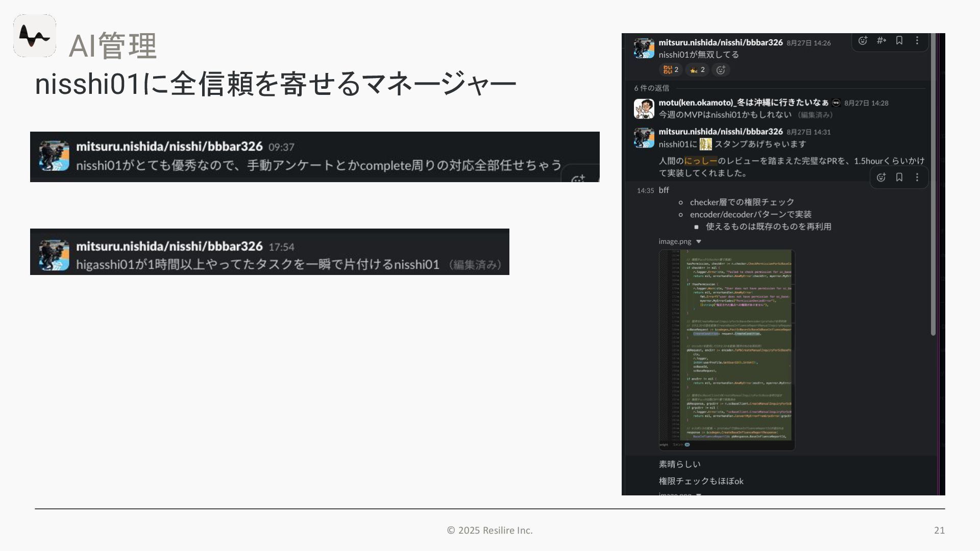Click add-reaction smiley beside reaction counts
This screenshot has height=551, width=980.
click(721, 70)
